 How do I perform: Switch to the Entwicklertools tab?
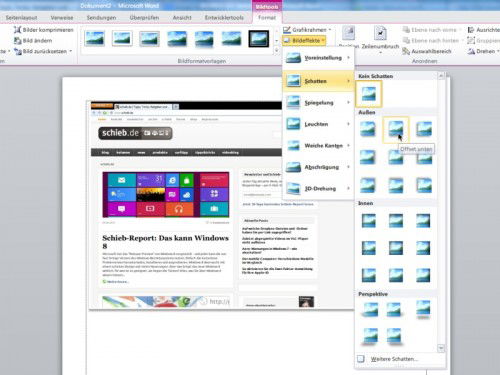click(224, 17)
